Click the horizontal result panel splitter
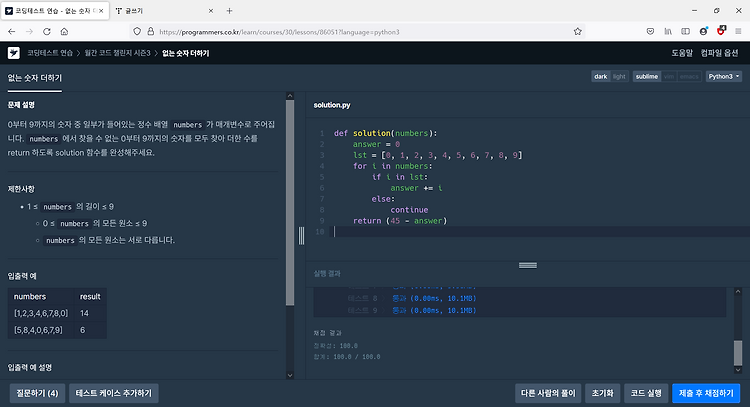 (x=528, y=265)
